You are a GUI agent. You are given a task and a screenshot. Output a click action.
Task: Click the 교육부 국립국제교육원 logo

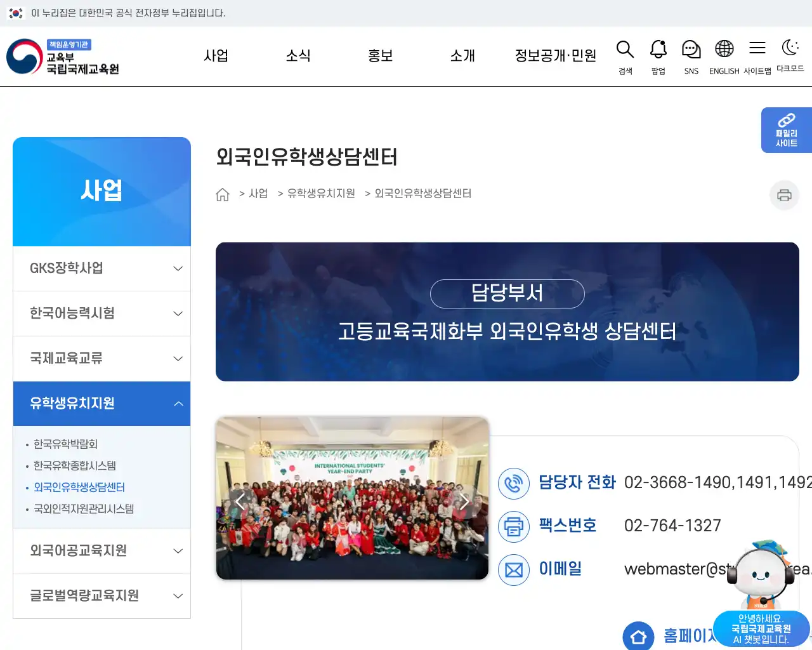pos(63,56)
